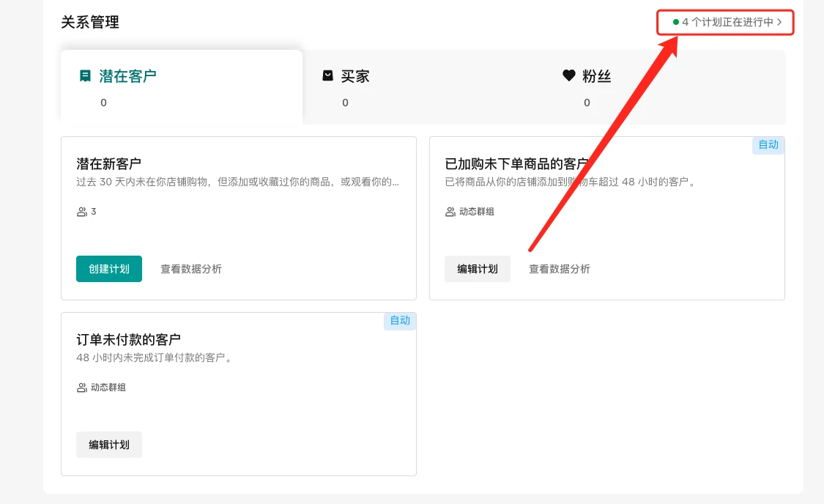Click 动态群组 label in 订单未付款的客户 card
The height and width of the screenshot is (504, 824).
click(108, 388)
